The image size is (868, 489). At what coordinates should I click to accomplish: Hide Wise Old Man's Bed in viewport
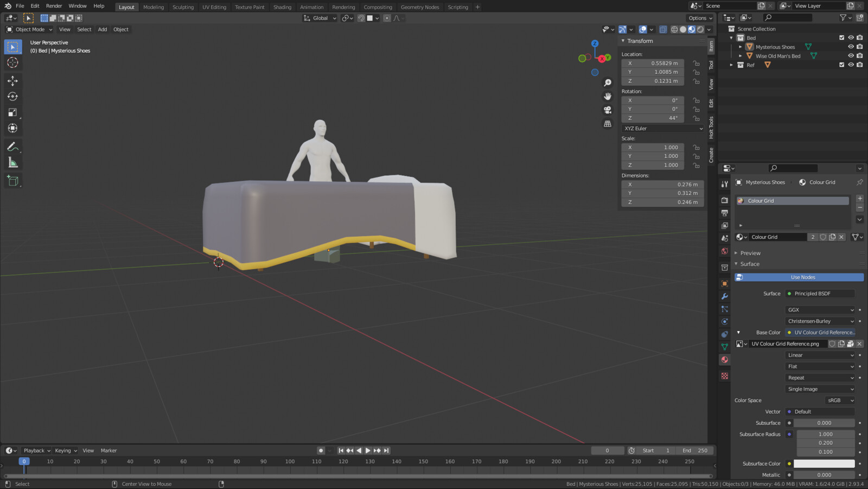coord(851,56)
